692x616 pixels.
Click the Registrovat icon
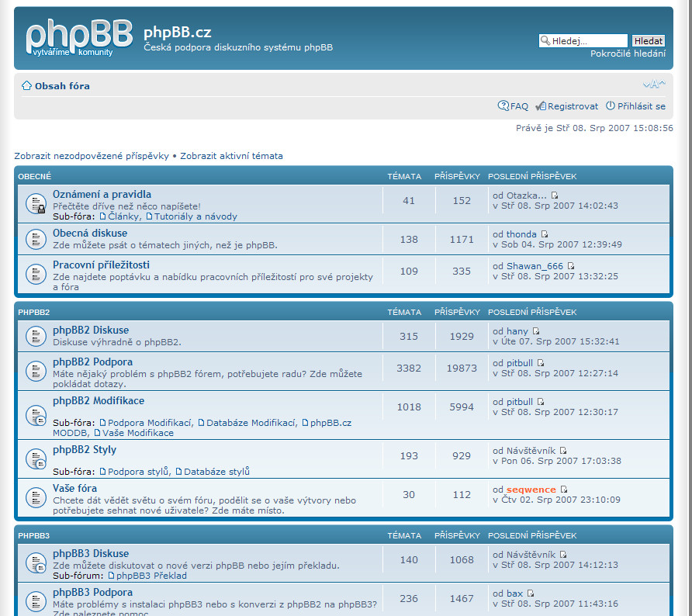pyautogui.click(x=541, y=106)
